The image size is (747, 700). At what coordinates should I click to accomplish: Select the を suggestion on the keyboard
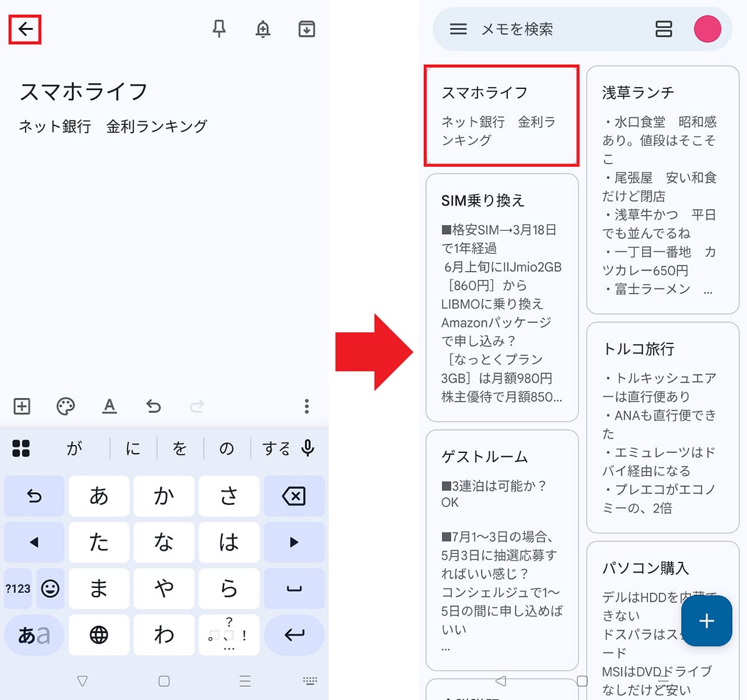(180, 448)
